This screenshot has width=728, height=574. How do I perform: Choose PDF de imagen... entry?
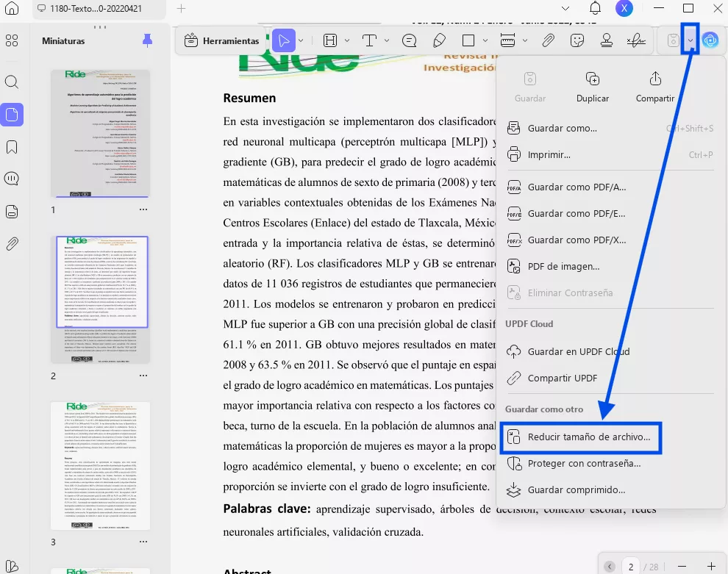point(610,266)
